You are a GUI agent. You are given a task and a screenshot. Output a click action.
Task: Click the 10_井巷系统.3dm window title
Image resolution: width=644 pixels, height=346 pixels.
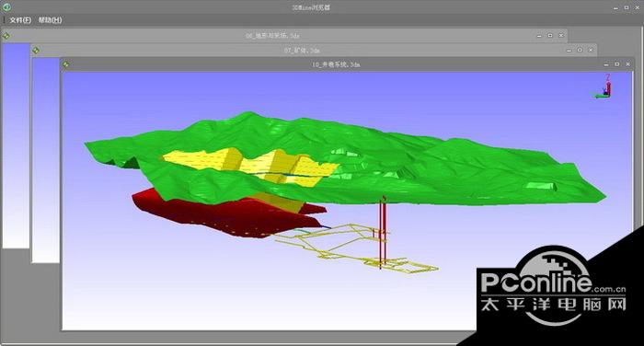(x=336, y=64)
